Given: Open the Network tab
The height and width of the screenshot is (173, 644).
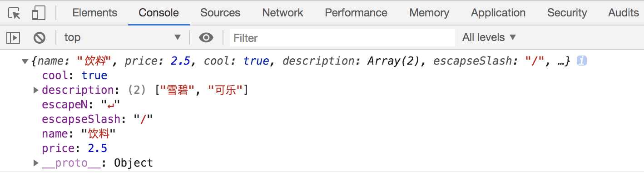Looking at the screenshot, I should [x=282, y=13].
